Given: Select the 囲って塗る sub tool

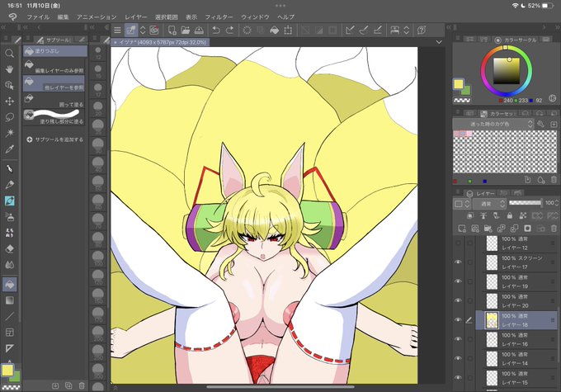Looking at the screenshot, I should (x=54, y=100).
